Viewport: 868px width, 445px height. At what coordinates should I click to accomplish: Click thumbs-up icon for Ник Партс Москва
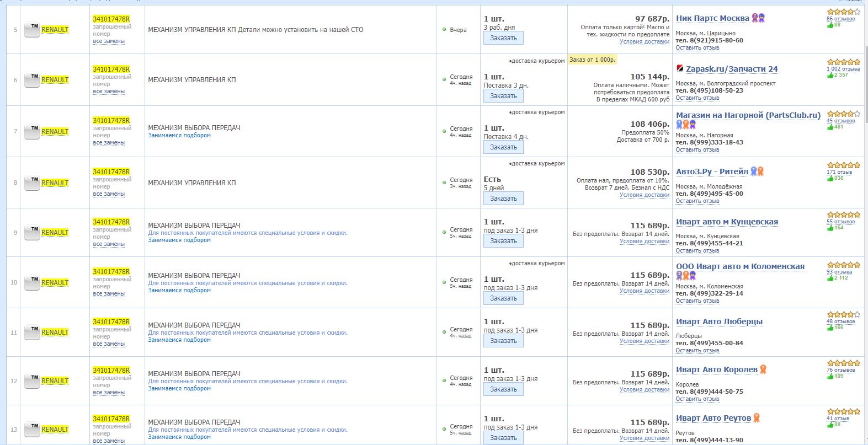coord(830,25)
